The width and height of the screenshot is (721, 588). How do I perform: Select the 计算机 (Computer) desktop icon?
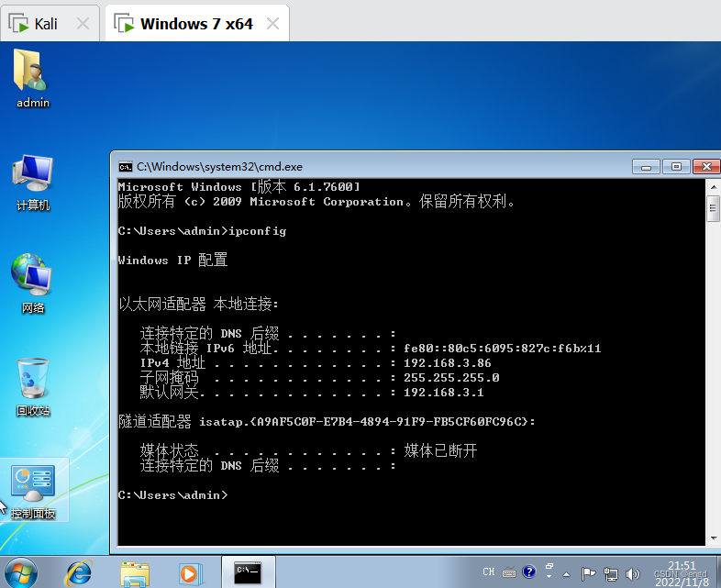pos(32,183)
